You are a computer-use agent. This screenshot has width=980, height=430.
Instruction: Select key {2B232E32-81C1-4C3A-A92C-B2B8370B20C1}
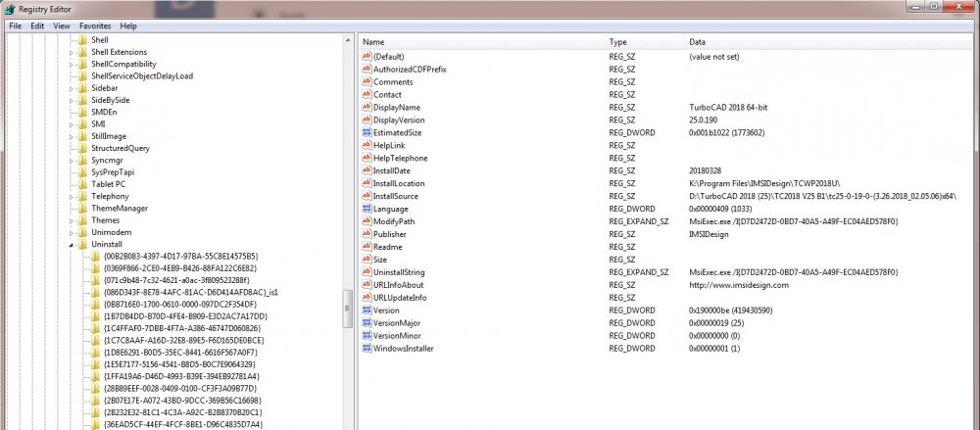pos(183,412)
